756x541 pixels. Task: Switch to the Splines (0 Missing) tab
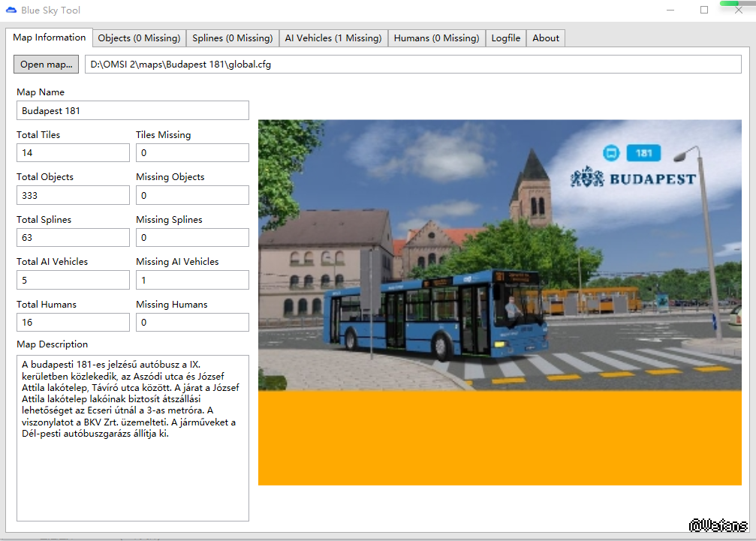232,38
